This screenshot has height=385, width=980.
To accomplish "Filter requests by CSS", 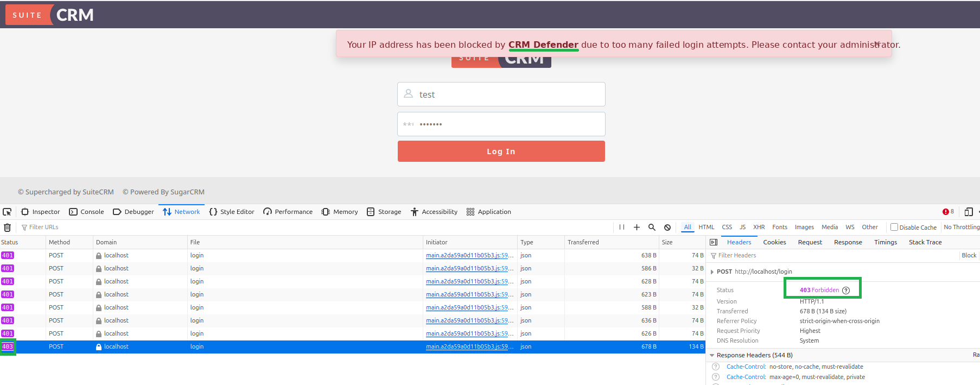I will pos(727,227).
